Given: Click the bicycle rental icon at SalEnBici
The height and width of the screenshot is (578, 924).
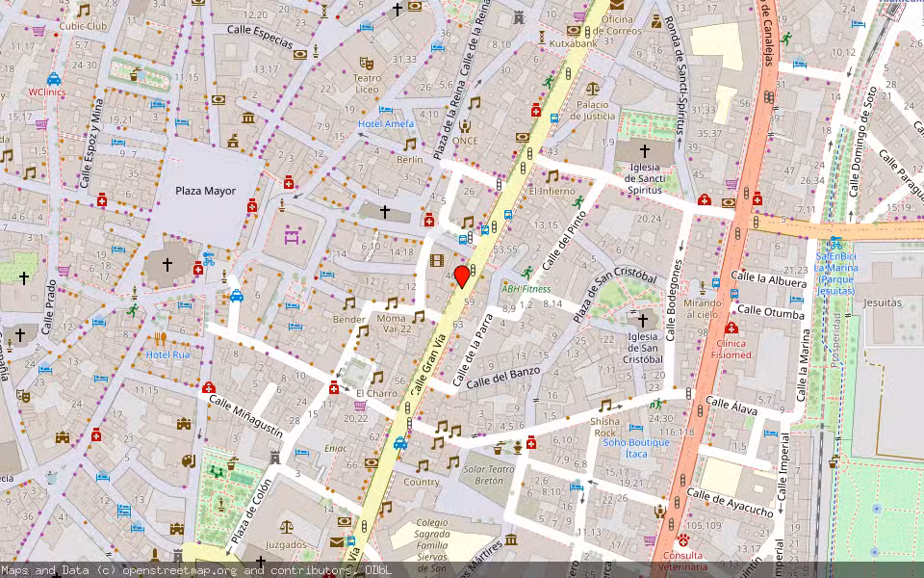Looking at the screenshot, I should click(835, 243).
